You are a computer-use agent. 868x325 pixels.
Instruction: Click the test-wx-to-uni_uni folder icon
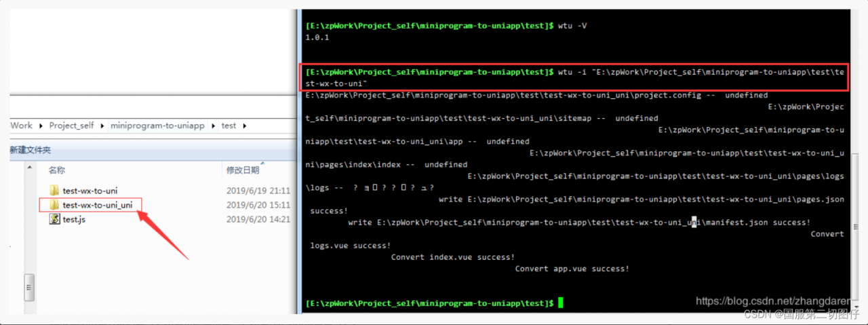click(x=55, y=205)
